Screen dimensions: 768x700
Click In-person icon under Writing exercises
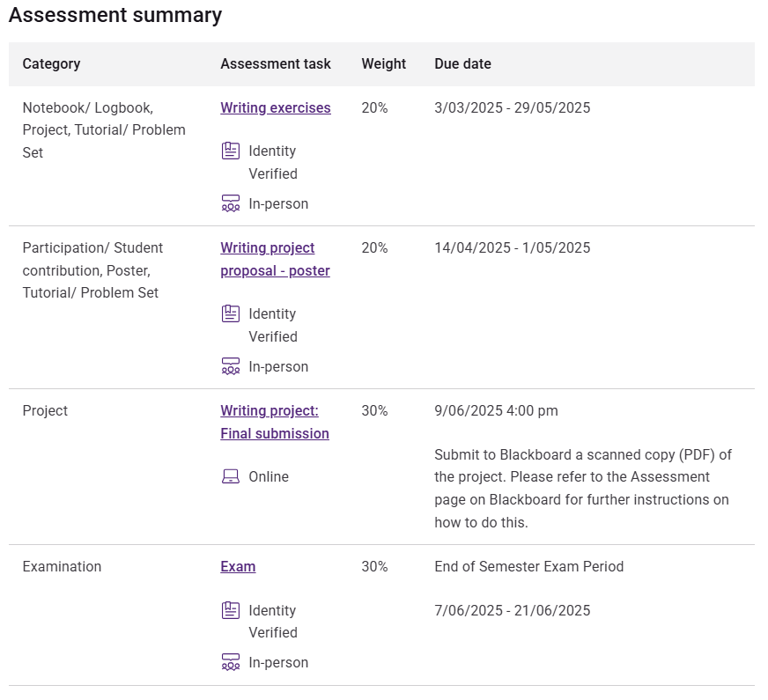tap(230, 204)
